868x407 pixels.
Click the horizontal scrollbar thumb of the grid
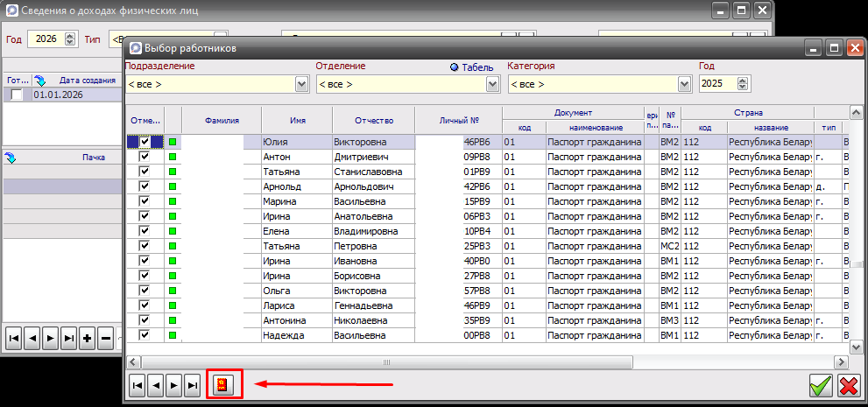pos(385,361)
